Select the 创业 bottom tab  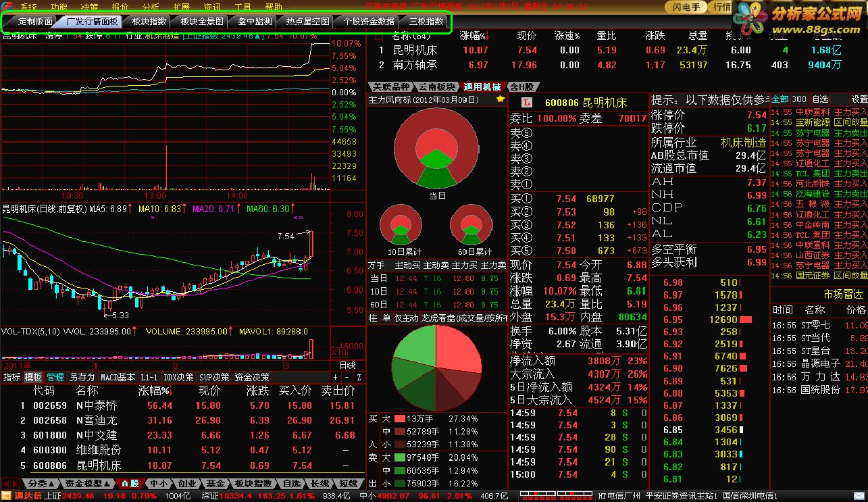click(187, 483)
